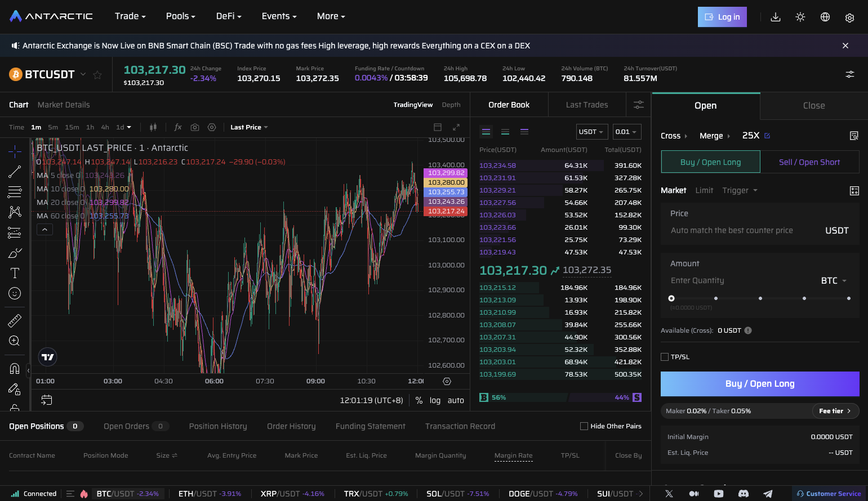This screenshot has width=868, height=501.
Task: Open the Telegram social link icon
Action: pyautogui.click(x=768, y=494)
